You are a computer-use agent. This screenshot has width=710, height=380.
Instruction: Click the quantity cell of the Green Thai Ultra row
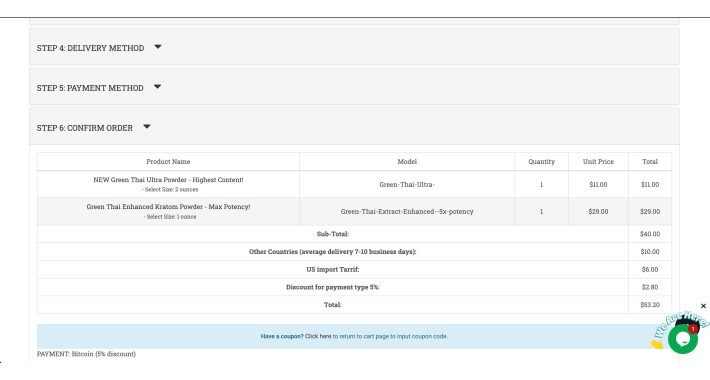[541, 184]
